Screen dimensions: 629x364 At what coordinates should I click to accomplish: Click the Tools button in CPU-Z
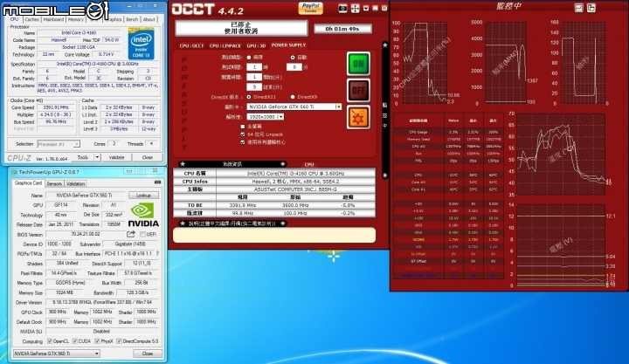(83, 157)
